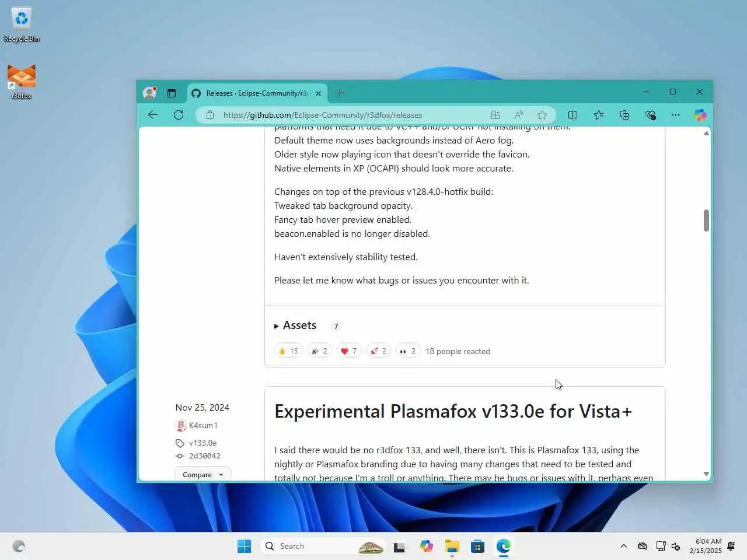
Task: Click the GitHub releases URL address bar
Action: point(323,115)
